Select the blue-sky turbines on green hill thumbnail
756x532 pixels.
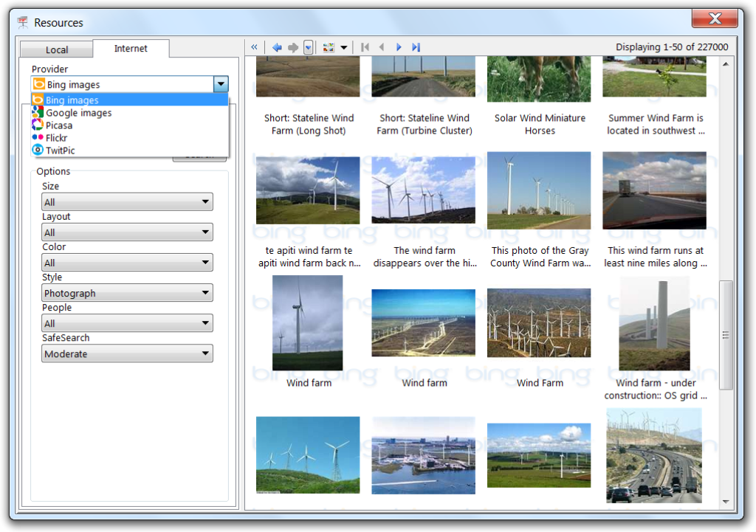pyautogui.click(x=308, y=455)
